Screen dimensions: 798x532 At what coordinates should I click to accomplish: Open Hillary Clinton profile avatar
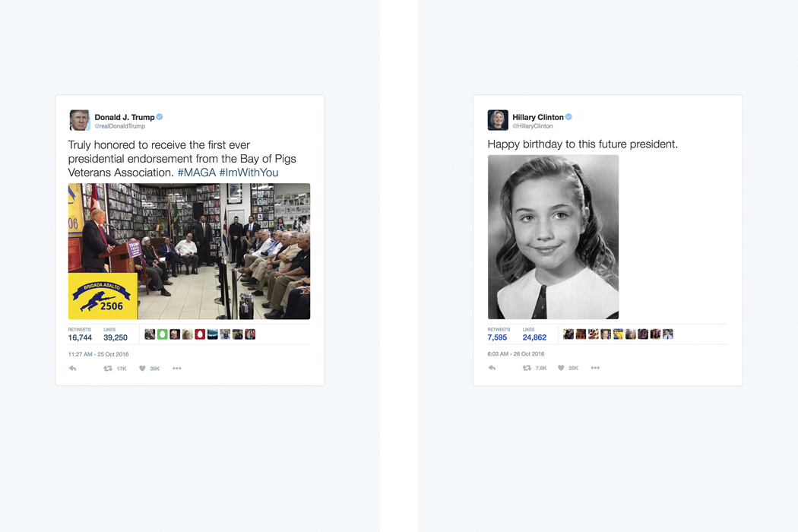(x=498, y=120)
